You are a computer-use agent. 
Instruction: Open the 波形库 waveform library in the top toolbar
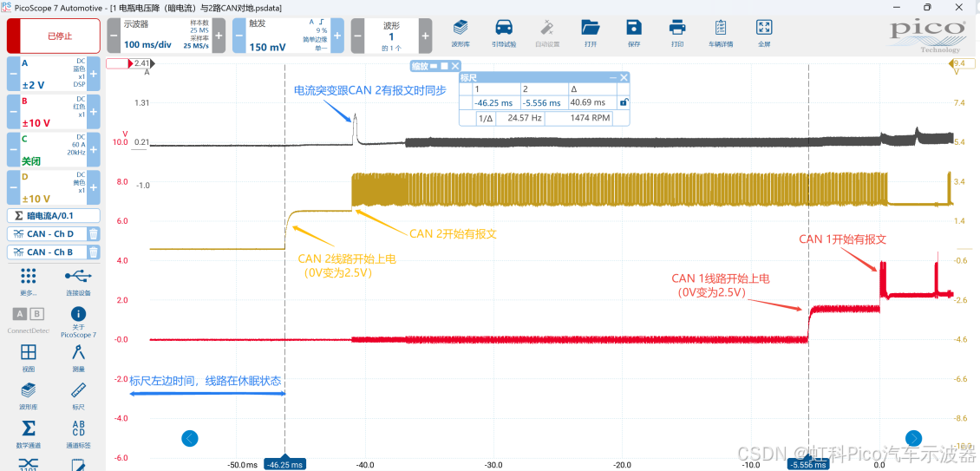461,32
